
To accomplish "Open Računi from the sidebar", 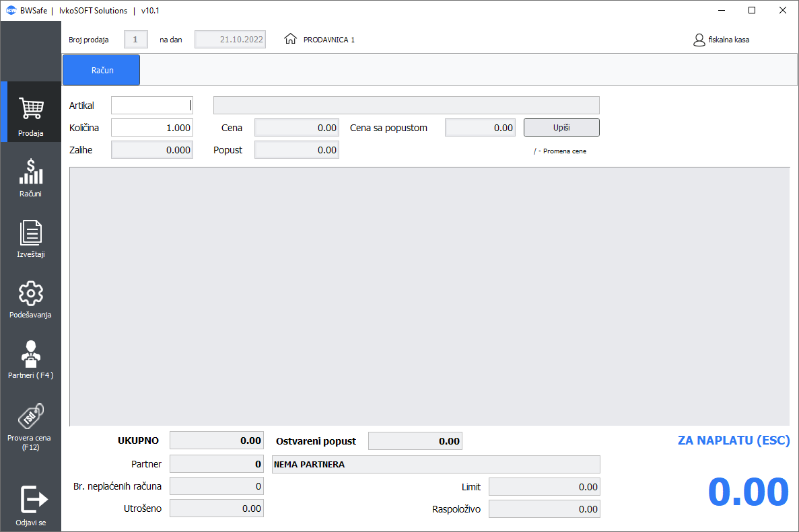I will tap(31, 172).
